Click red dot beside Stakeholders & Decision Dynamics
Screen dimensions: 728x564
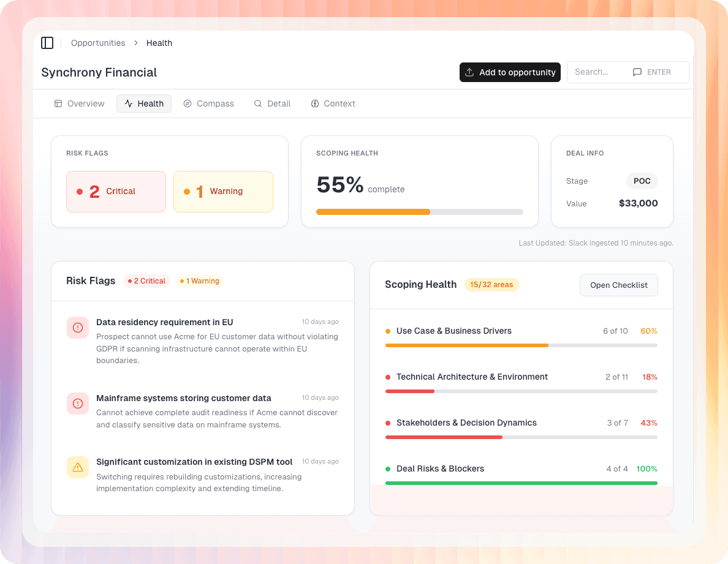coord(388,423)
